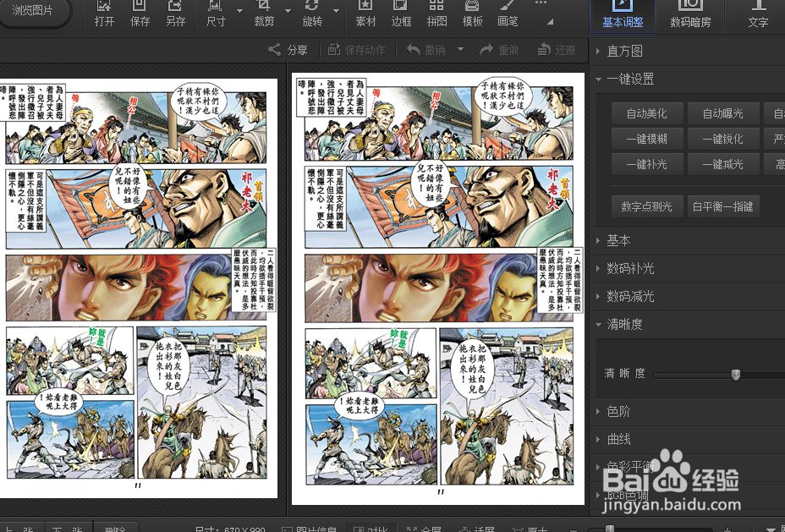Click the 分享 share icon

[x=288, y=50]
